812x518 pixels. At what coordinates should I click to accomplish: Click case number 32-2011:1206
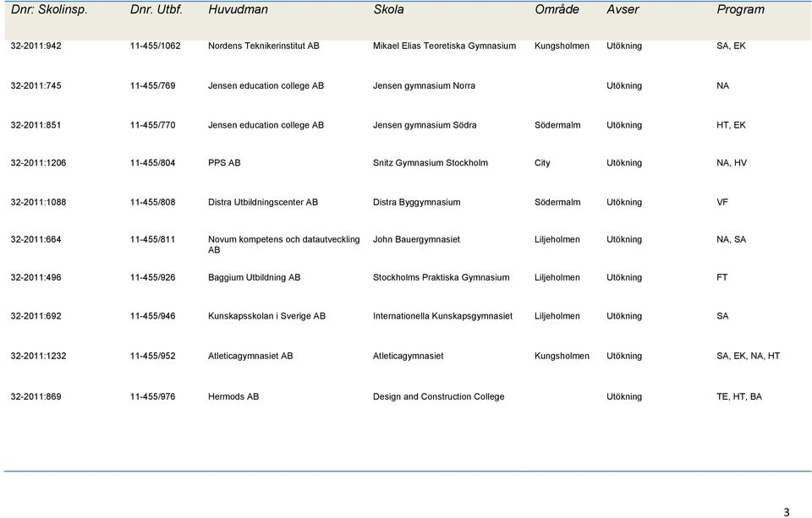[38, 163]
